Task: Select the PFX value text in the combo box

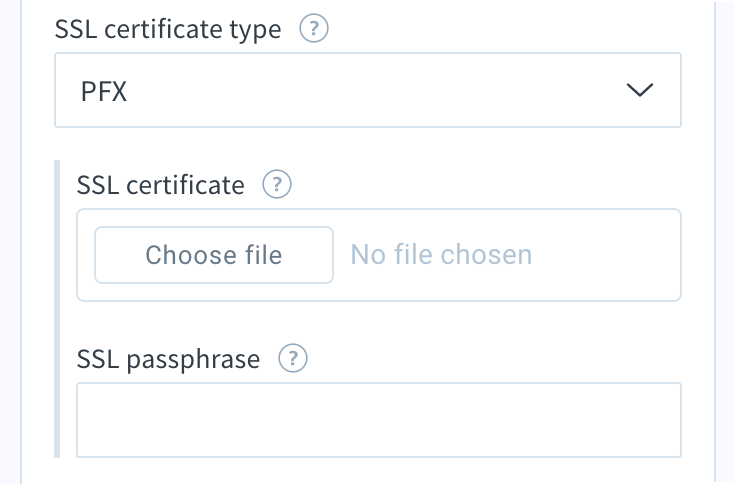Action: (103, 91)
